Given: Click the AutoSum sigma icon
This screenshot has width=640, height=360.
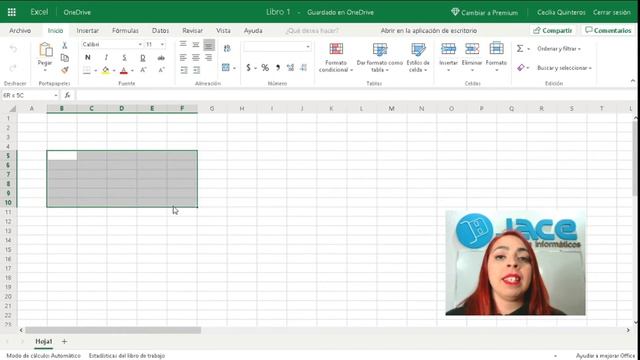Looking at the screenshot, I should click(x=520, y=49).
